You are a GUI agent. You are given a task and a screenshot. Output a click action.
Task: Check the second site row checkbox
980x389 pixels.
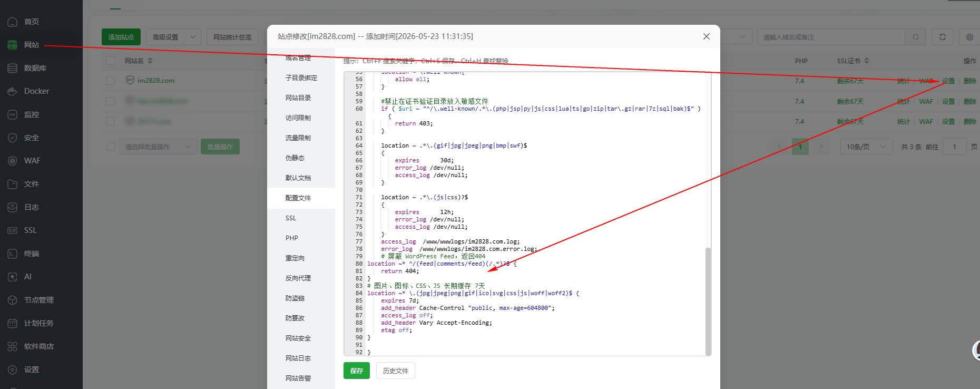tap(110, 101)
